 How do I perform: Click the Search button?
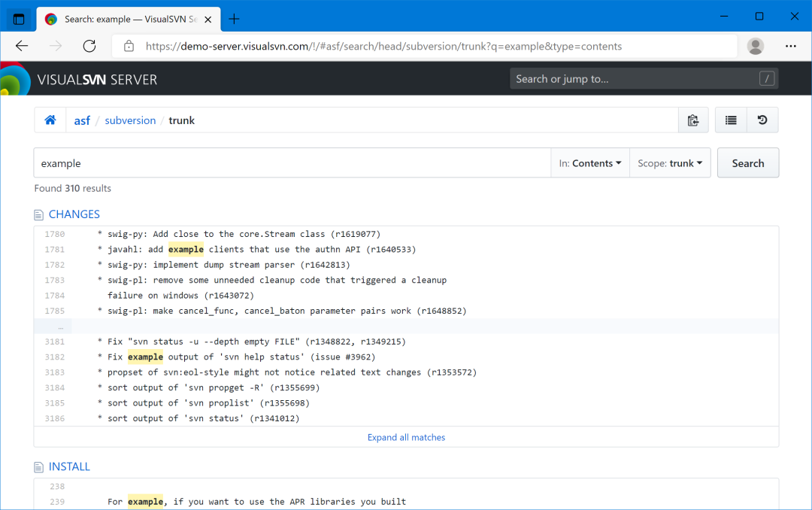[748, 163]
